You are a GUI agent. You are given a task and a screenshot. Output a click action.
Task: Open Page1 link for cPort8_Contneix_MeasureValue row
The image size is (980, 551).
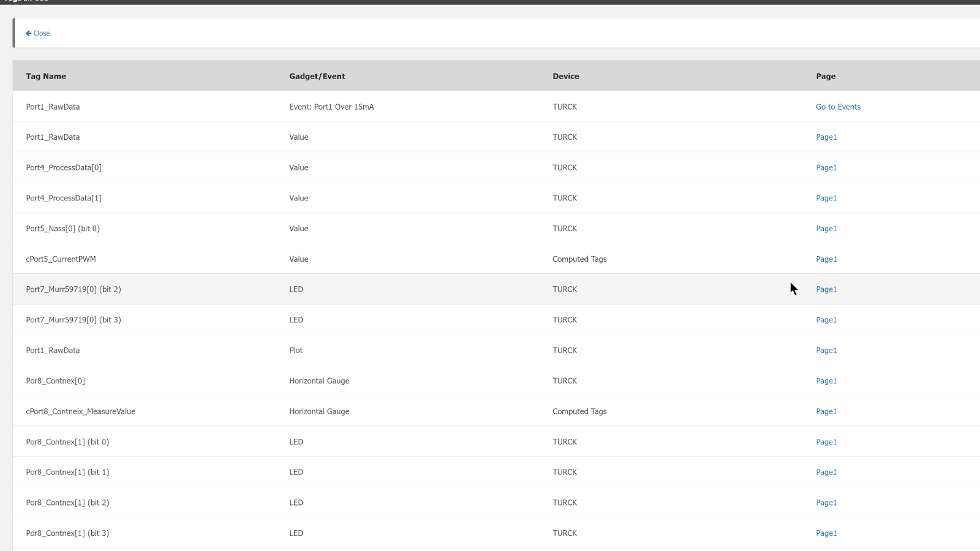click(x=826, y=411)
